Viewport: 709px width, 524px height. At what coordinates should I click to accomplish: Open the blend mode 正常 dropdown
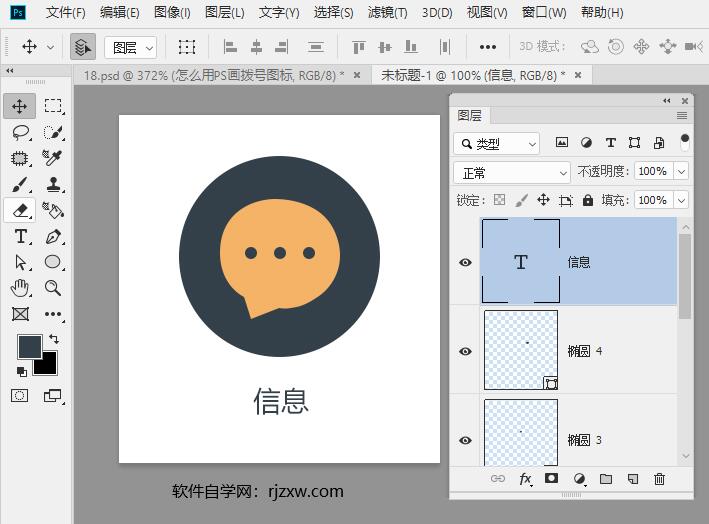[511, 172]
